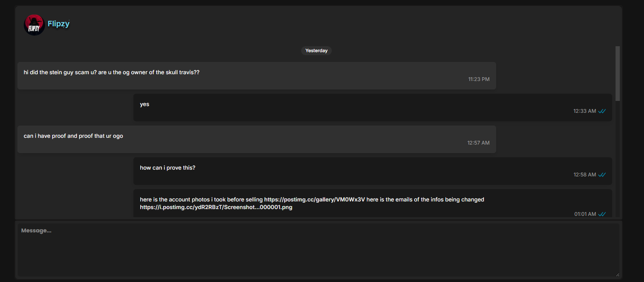Select the 'can i have proof' message
Viewport: 644px width, 282px height.
(257, 139)
